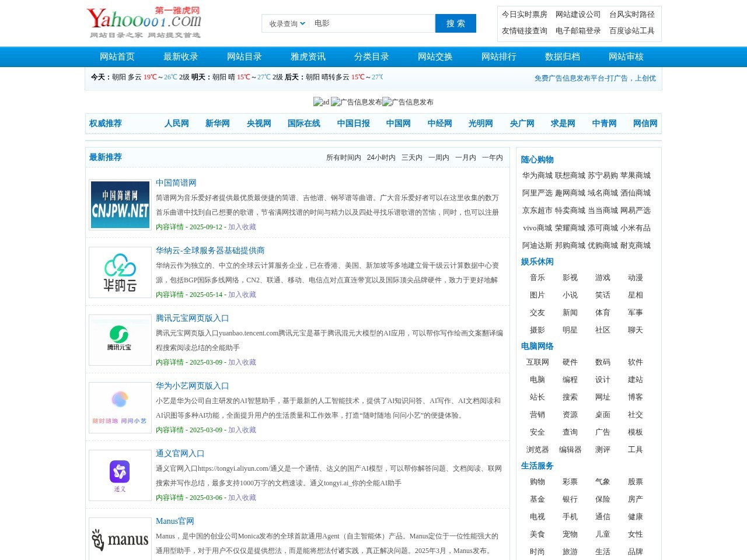Open 数据归档 in the navigation bar
The image size is (747, 560).
(563, 57)
